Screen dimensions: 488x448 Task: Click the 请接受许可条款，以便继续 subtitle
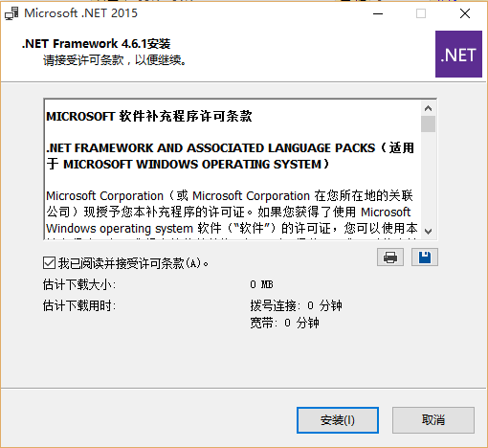tap(115, 60)
